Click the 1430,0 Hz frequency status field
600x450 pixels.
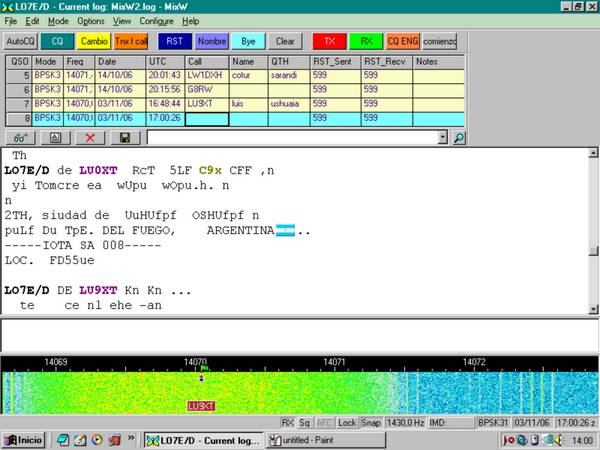pos(406,423)
